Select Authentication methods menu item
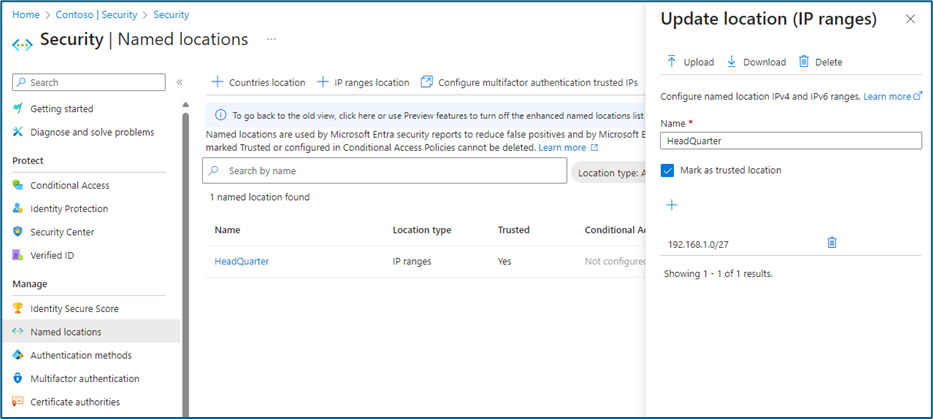 [80, 355]
